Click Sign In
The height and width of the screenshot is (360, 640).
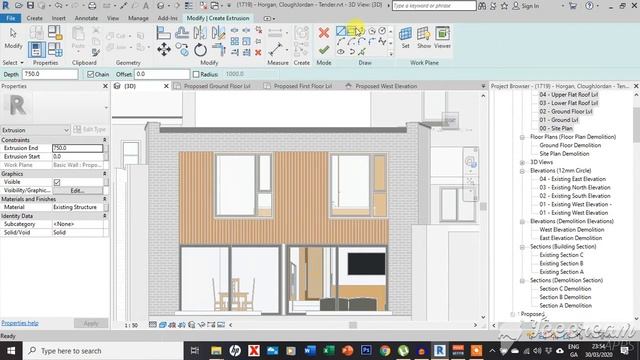tap(526, 6)
